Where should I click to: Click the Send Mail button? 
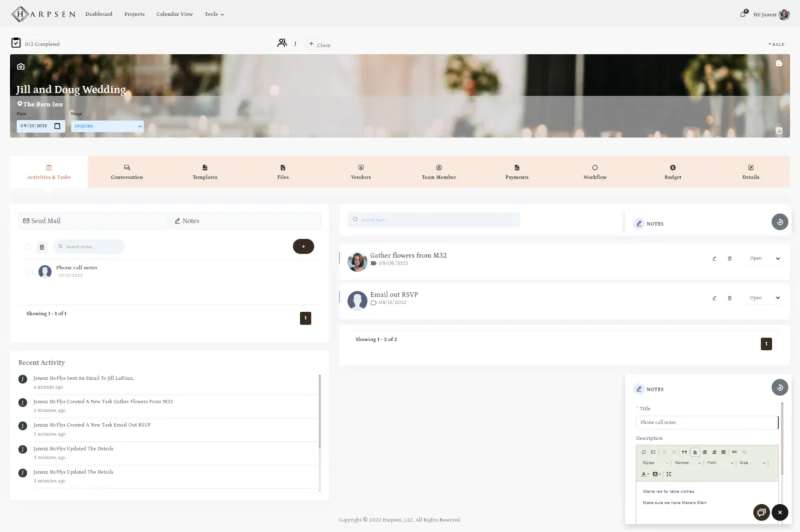coord(93,221)
